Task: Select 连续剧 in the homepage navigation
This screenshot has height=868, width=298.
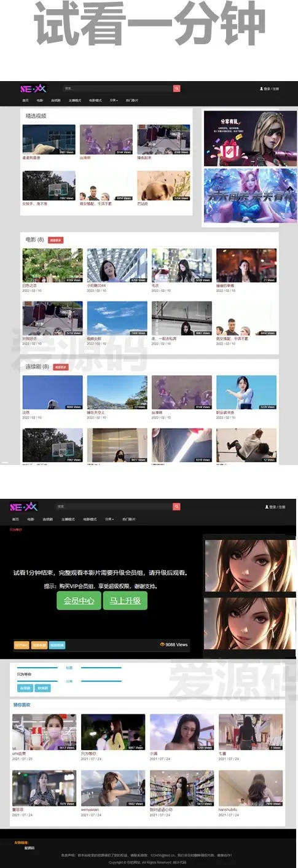Action: click(55, 100)
